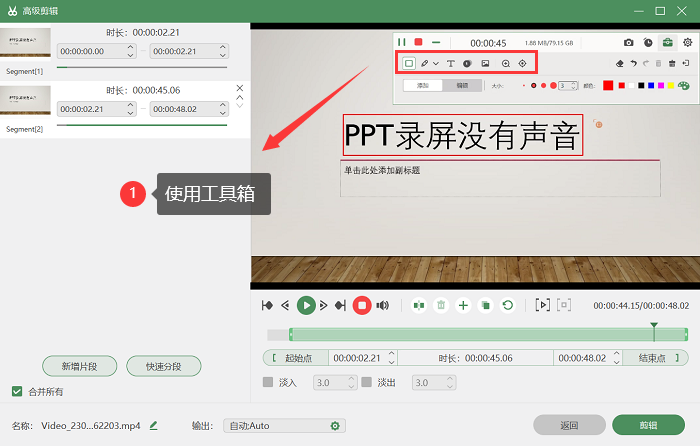Decrease Segment[2] end time 00:00:48.02
This screenshot has height=446, width=700.
pyautogui.click(x=223, y=113)
